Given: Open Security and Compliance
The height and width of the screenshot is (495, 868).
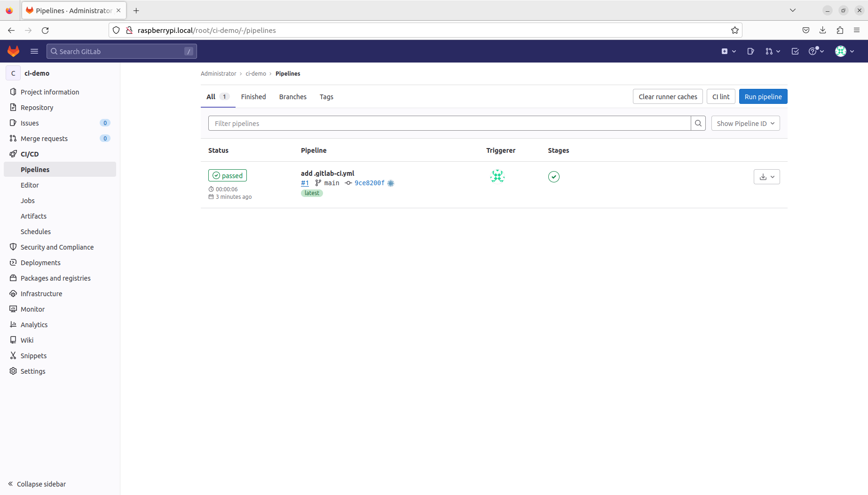Looking at the screenshot, I should [60, 247].
